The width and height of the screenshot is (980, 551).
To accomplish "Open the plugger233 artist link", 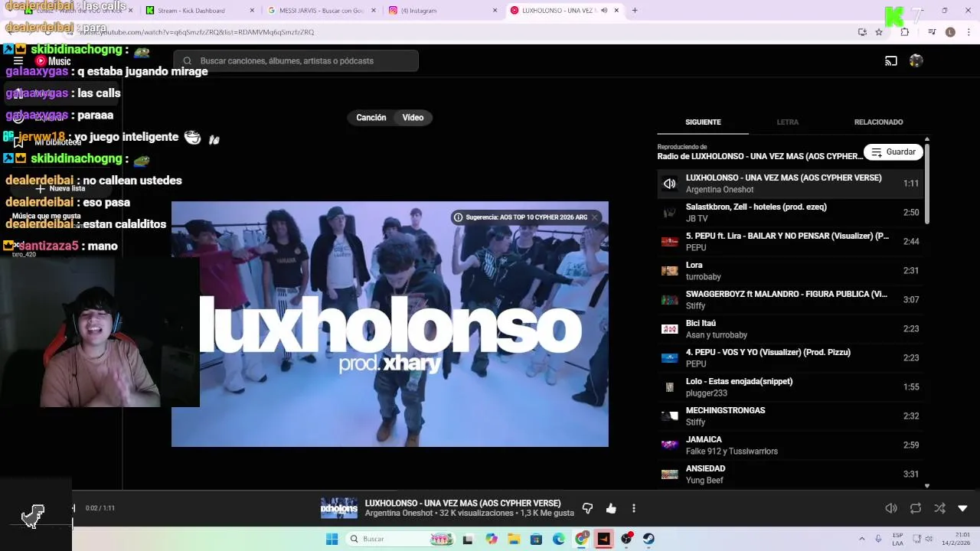I will click(x=707, y=393).
